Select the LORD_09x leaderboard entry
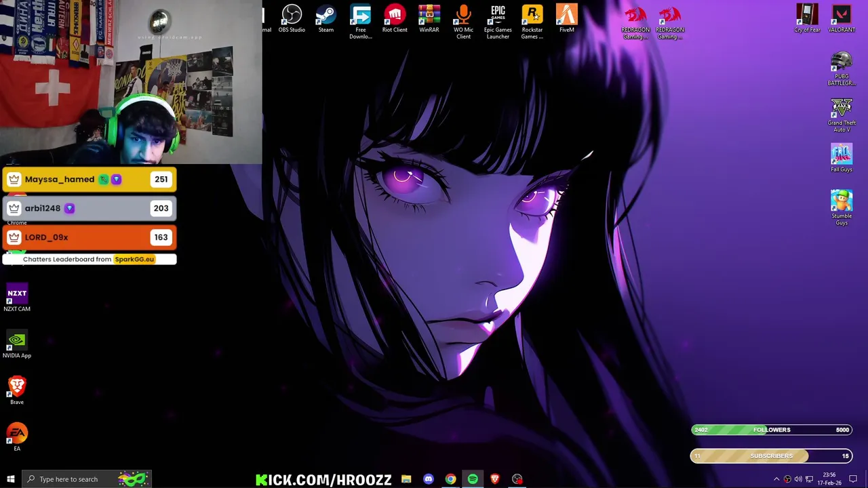Screen dimensions: 868x488 90,237
